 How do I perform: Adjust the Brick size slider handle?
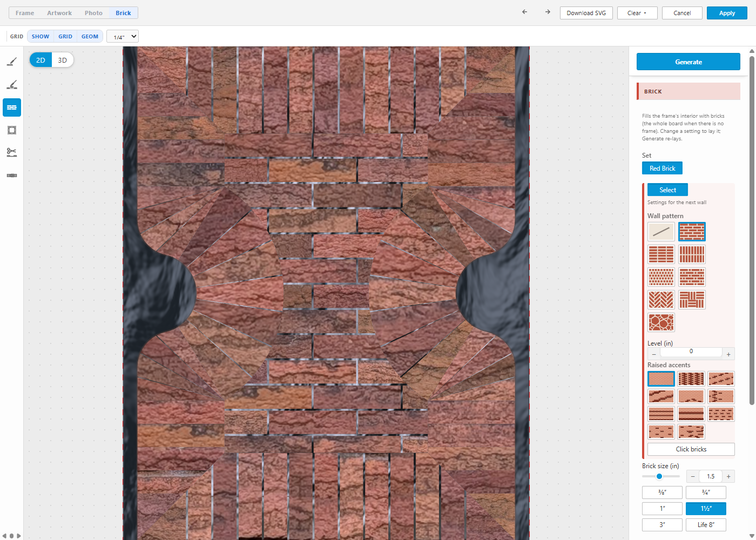coord(659,476)
